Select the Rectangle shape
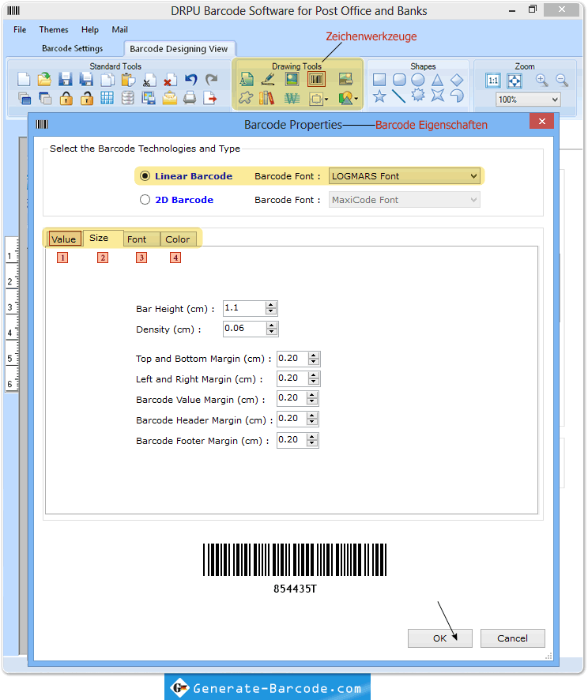 point(379,80)
